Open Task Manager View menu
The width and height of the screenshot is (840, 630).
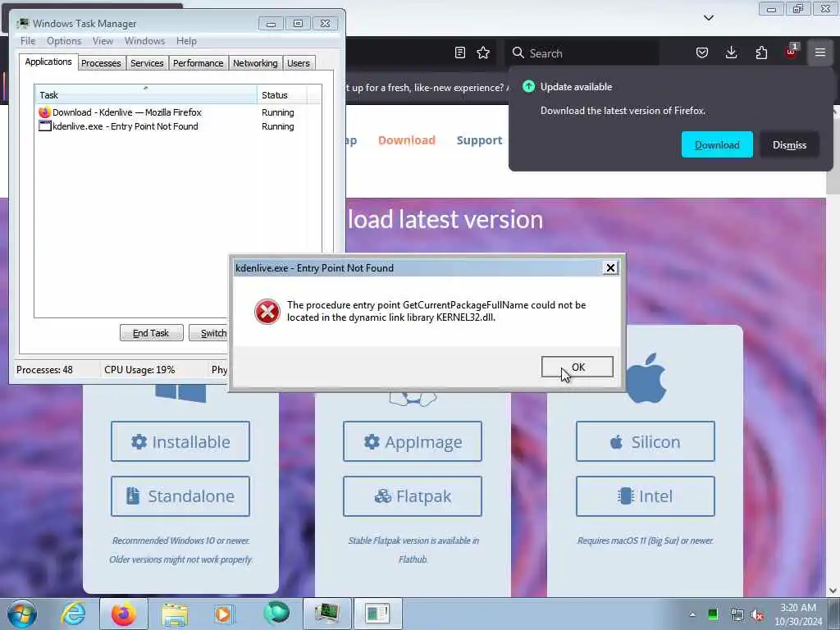(103, 41)
